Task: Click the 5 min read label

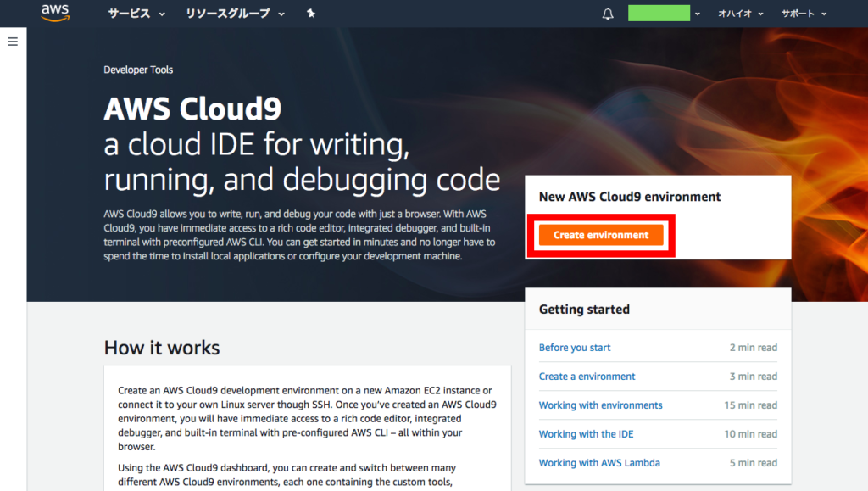Action: point(754,463)
